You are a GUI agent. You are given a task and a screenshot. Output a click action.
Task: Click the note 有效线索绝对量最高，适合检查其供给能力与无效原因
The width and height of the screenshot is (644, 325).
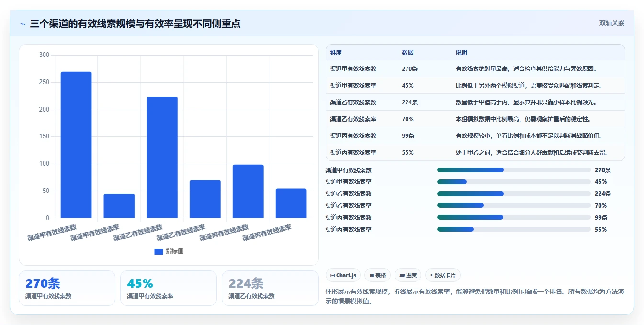pos(526,69)
